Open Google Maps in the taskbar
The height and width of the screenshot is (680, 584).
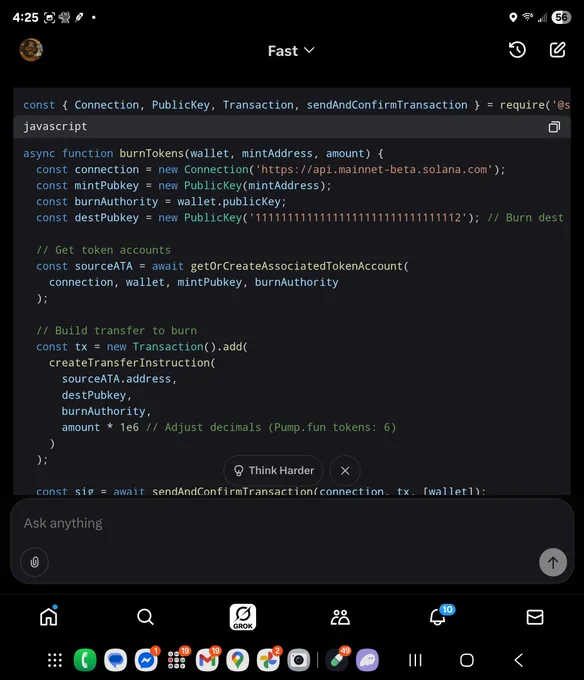[x=237, y=660]
